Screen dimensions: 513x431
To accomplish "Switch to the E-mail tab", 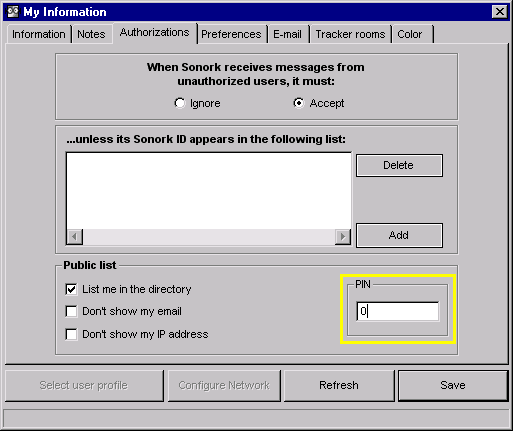I will point(287,34).
